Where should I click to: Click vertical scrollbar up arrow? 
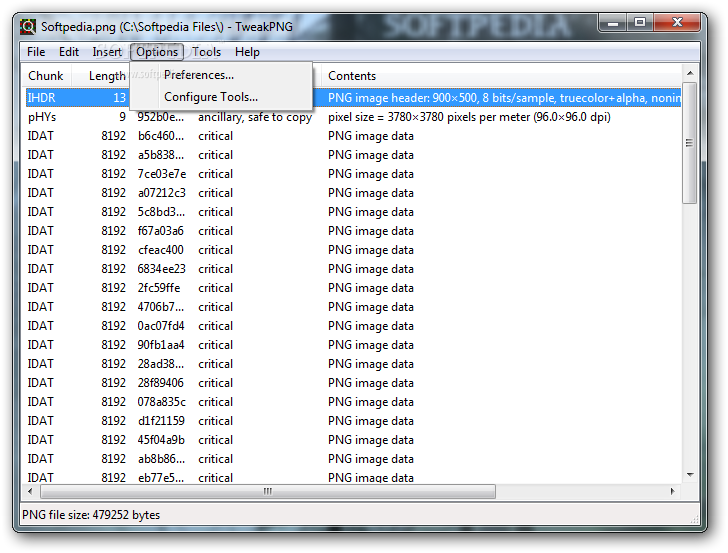(x=690, y=73)
